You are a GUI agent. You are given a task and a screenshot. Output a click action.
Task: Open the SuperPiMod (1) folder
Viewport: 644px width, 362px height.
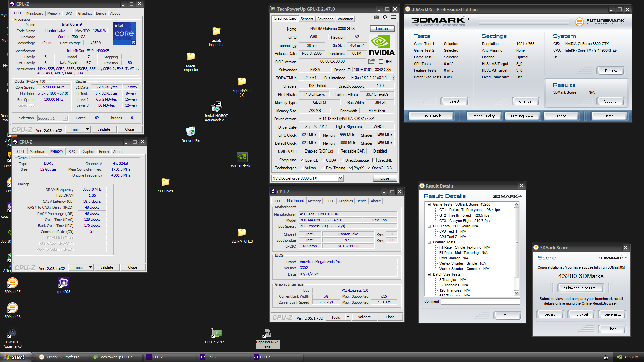(242, 87)
